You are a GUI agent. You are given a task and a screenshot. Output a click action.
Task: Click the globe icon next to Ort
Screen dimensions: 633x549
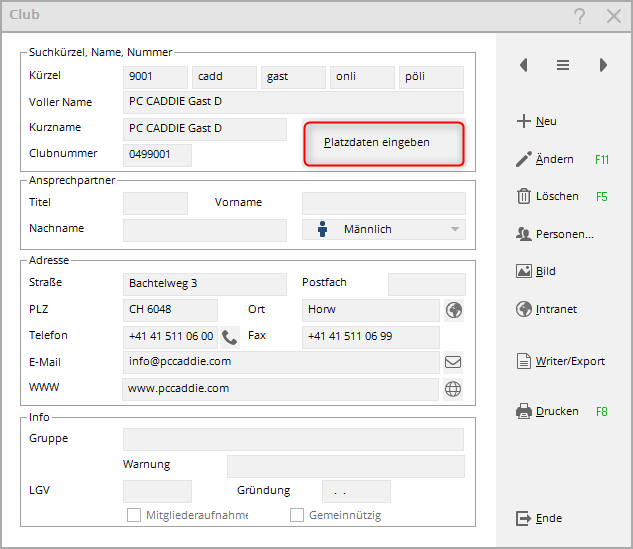pos(453,310)
